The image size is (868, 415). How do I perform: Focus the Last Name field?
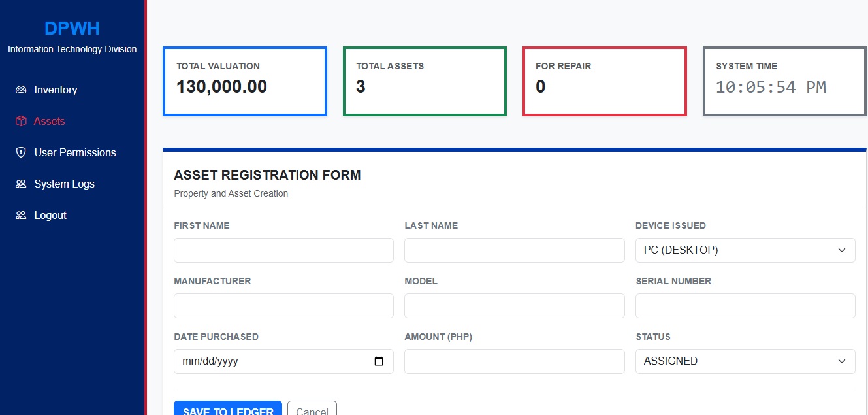[515, 250]
